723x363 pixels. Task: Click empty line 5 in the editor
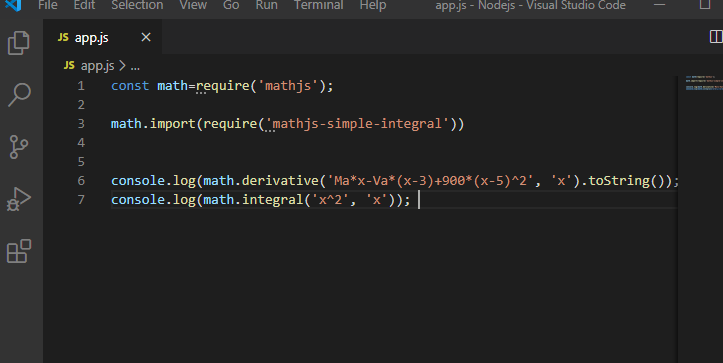[394, 161]
